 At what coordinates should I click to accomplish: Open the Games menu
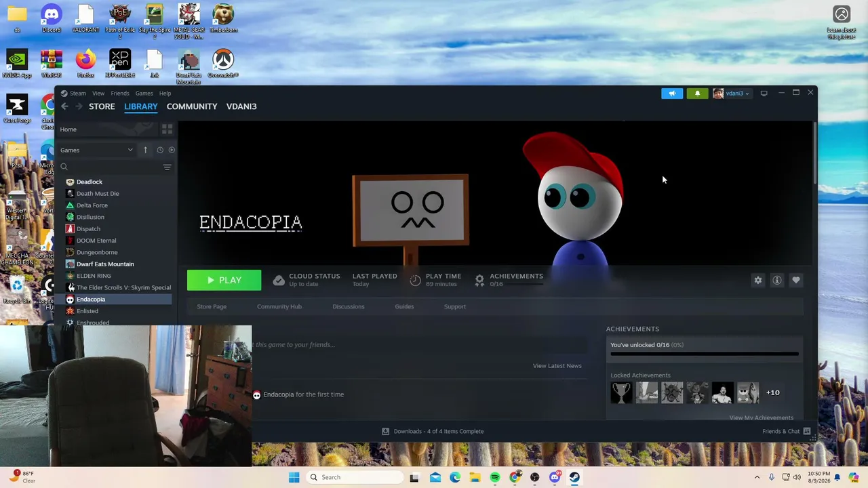point(144,94)
